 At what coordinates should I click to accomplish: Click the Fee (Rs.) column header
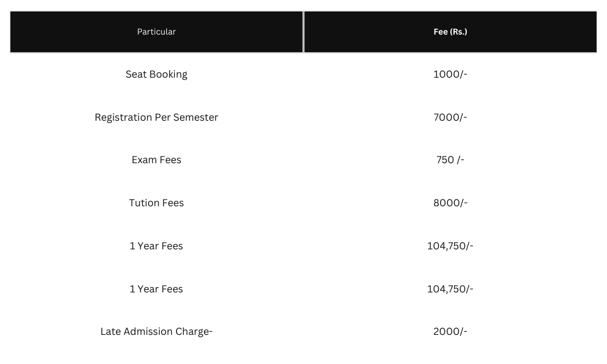(x=450, y=32)
